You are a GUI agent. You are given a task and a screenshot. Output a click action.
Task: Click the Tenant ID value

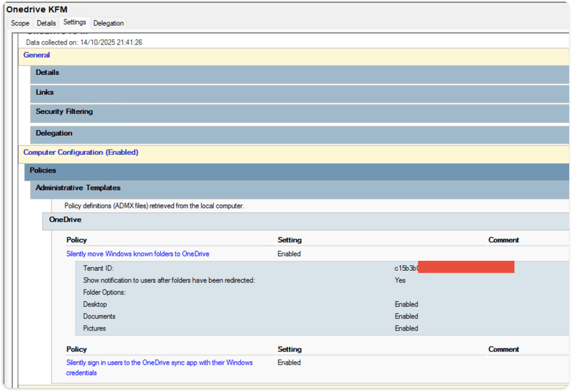[406, 269]
